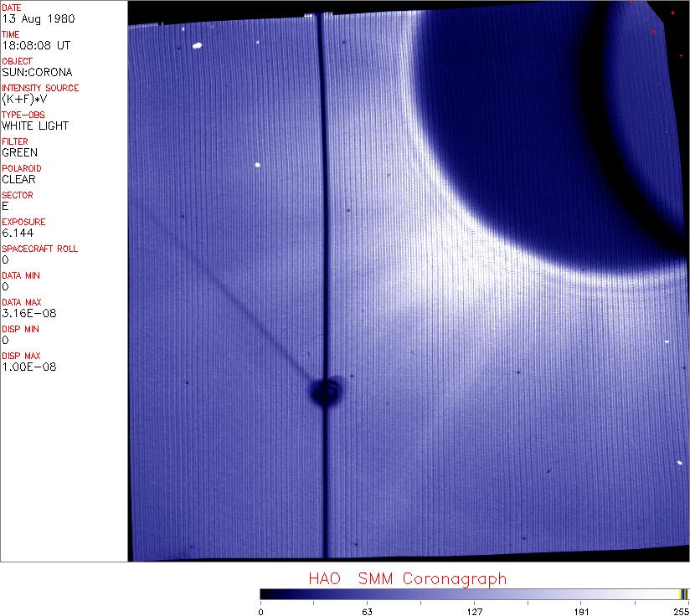Click the "13 Aug 1980" date value
This screenshot has height=616, width=690.
[x=33, y=18]
